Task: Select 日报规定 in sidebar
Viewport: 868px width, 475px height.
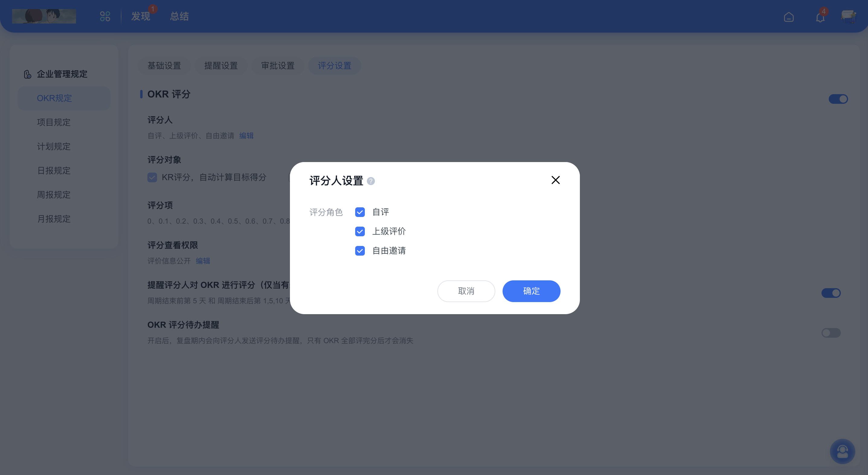Action: point(64,171)
